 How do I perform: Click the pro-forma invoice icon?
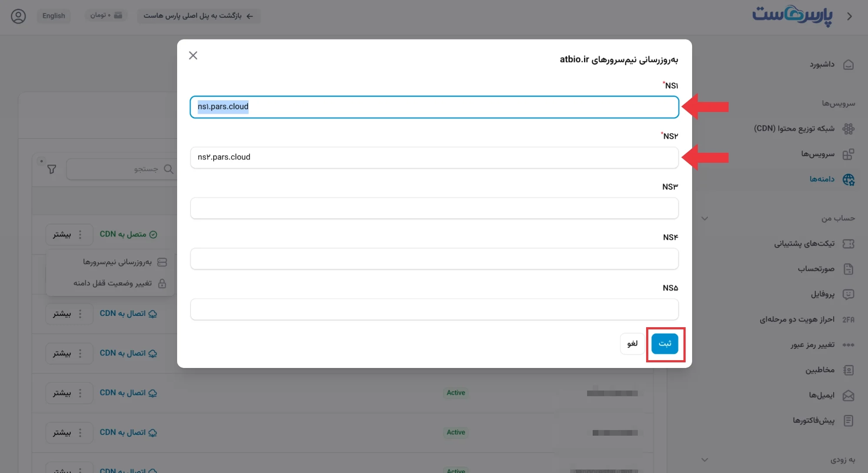pos(848,420)
